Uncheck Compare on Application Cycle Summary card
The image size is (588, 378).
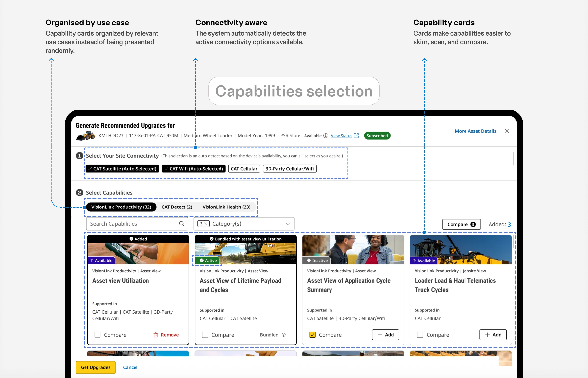pyautogui.click(x=312, y=335)
